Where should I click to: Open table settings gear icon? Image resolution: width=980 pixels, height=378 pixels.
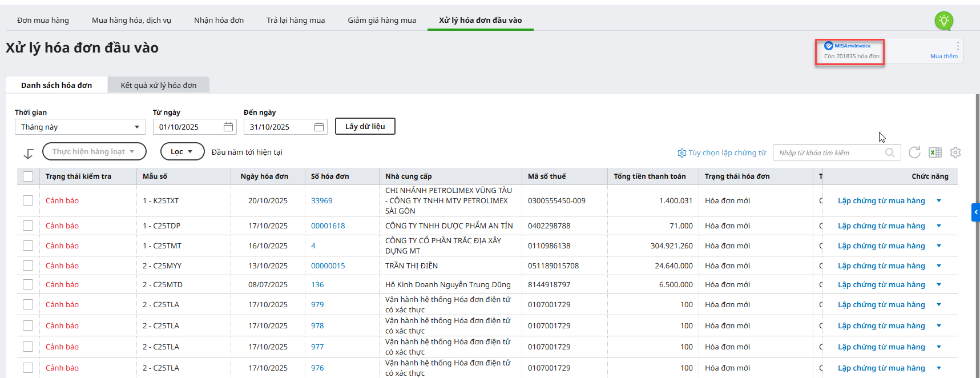[x=955, y=152]
